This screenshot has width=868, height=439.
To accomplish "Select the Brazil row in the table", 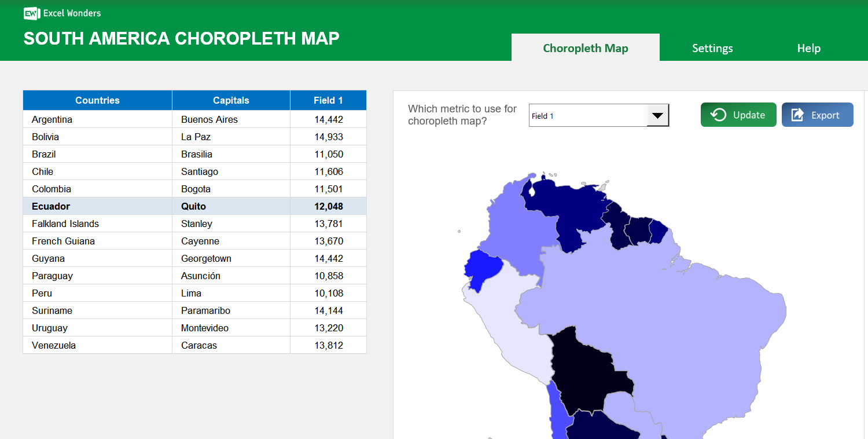I will pos(97,154).
